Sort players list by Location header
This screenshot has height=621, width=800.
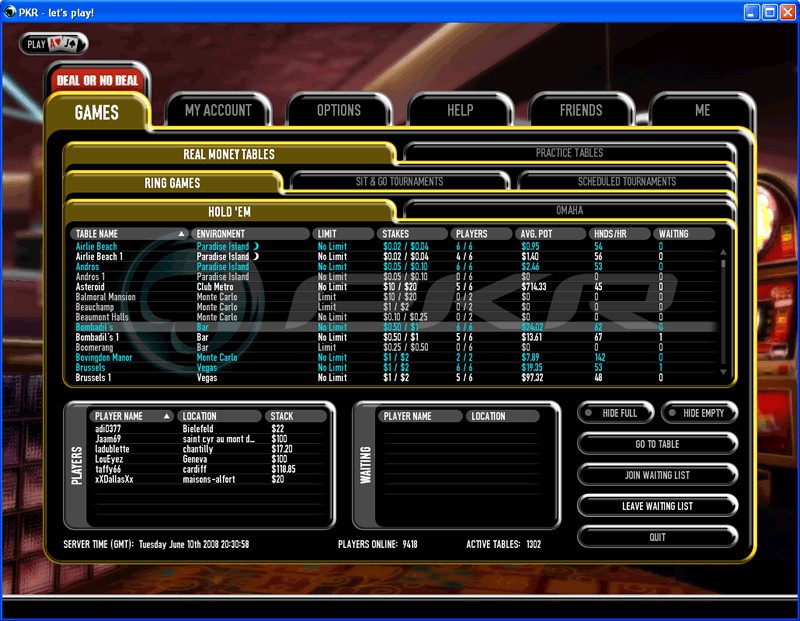tap(219, 416)
